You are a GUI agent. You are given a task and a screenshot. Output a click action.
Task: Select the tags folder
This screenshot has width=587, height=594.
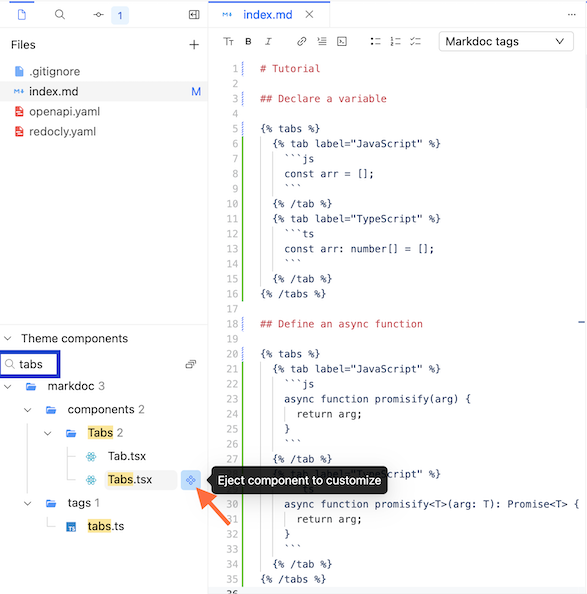click(79, 503)
